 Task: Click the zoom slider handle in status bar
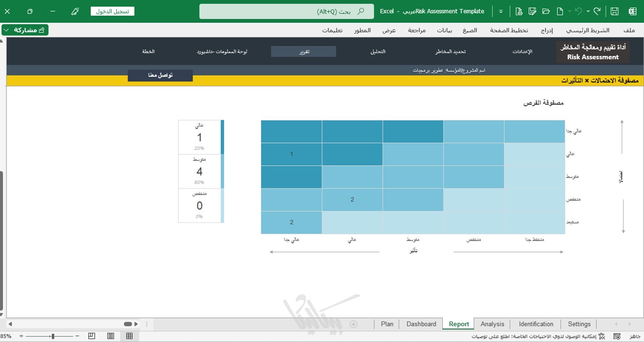53,336
